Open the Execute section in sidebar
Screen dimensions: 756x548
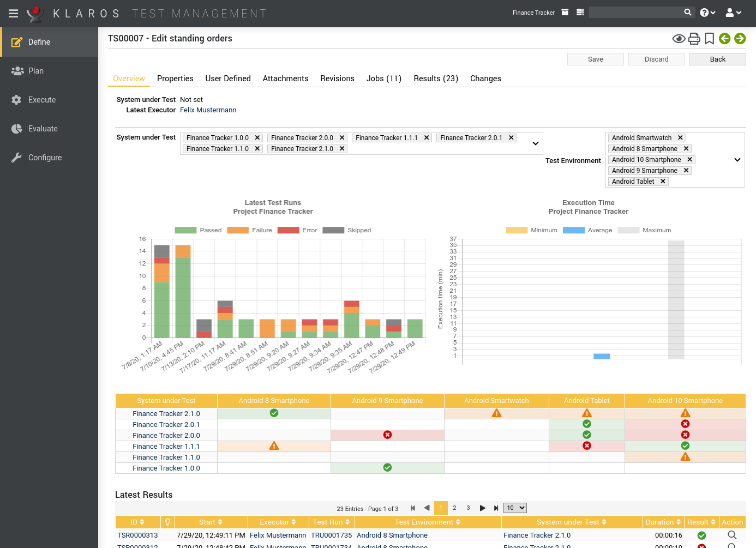(49, 100)
